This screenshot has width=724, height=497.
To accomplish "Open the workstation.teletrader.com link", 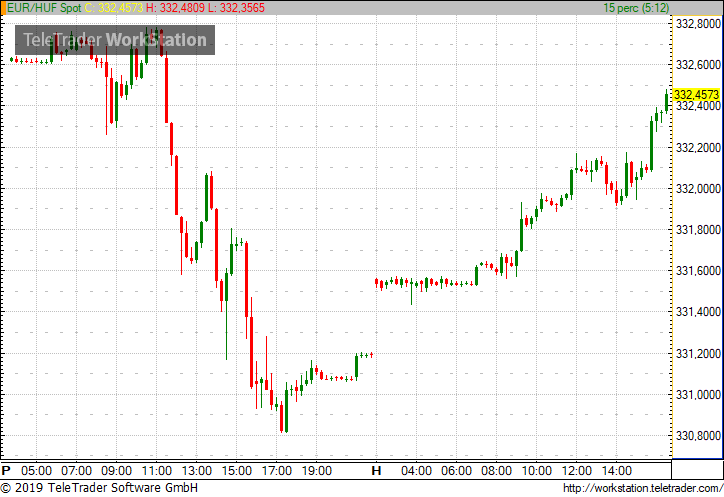I will pyautogui.click(x=643, y=488).
